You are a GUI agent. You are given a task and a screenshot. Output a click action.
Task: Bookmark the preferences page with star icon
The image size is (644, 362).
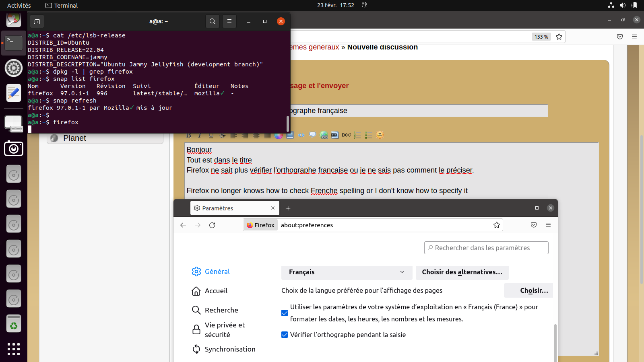point(497,225)
